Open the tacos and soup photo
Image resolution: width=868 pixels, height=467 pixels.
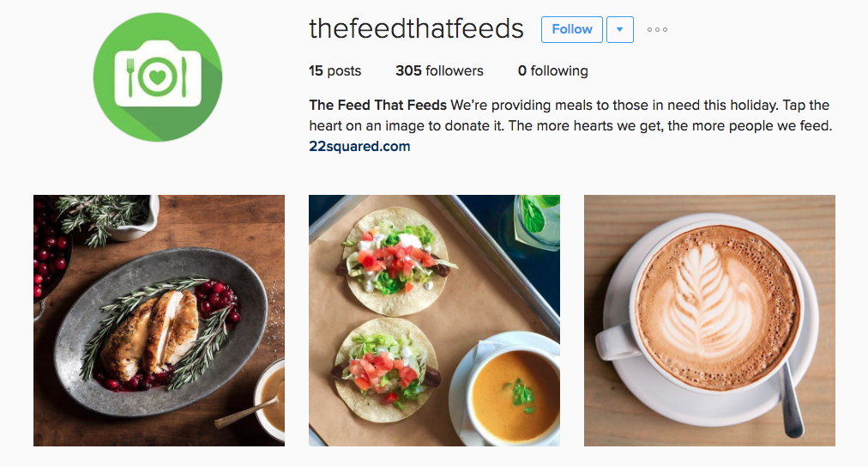point(434,320)
